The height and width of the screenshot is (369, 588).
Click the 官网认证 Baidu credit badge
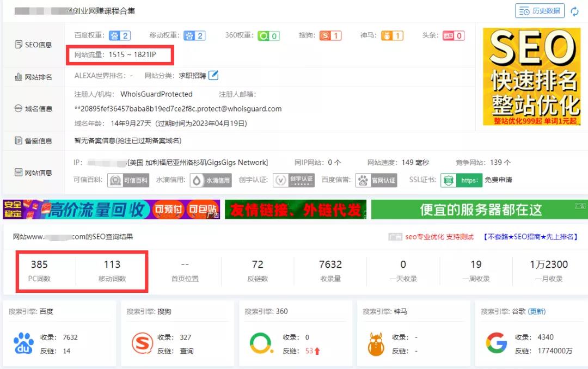pyautogui.click(x=376, y=180)
